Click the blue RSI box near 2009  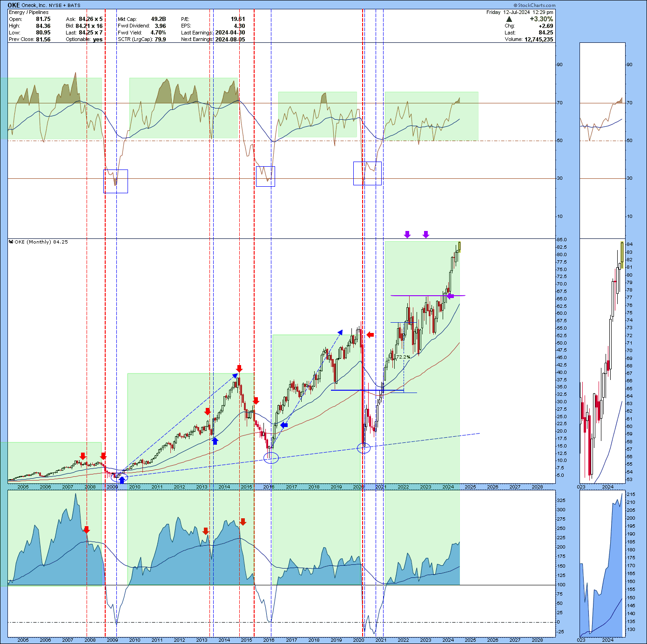point(115,181)
